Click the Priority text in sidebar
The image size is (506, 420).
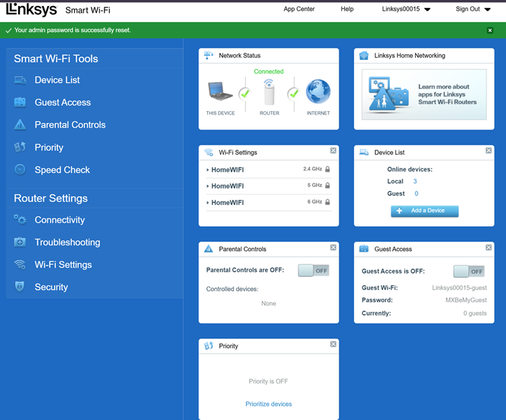tap(49, 148)
